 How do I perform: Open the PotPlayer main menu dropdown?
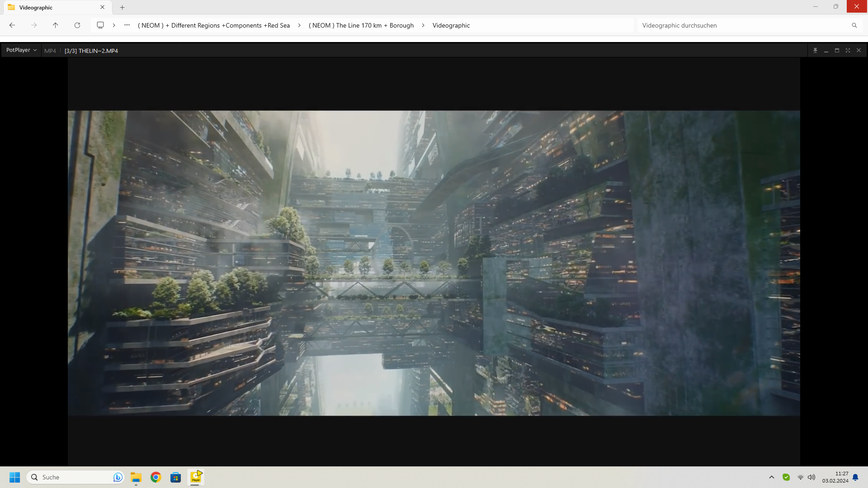pyautogui.click(x=21, y=50)
